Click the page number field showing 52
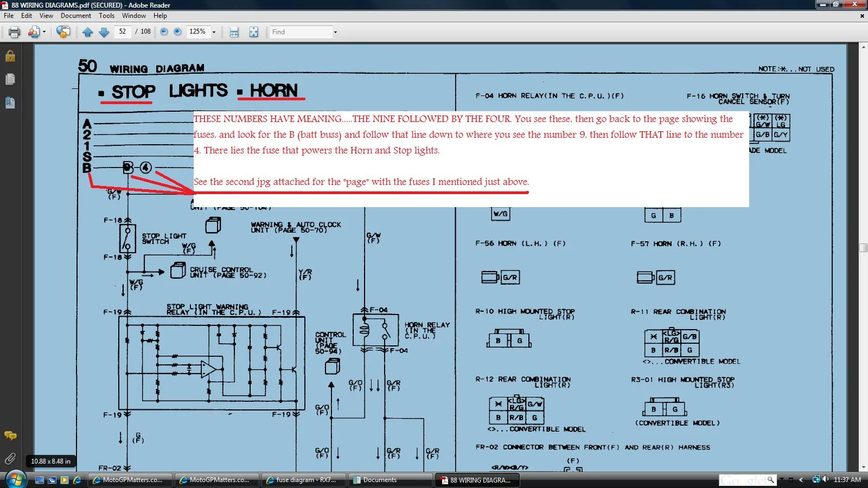This screenshot has height=488, width=868. click(x=123, y=31)
